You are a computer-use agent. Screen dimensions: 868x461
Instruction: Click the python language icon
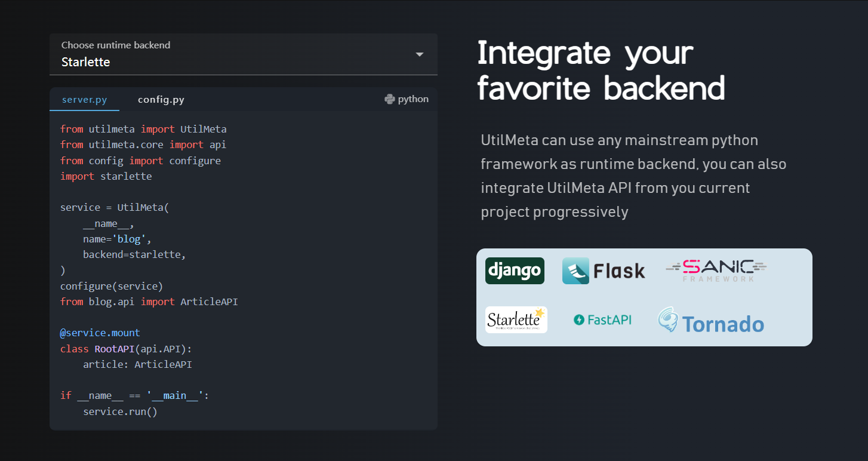click(x=390, y=99)
